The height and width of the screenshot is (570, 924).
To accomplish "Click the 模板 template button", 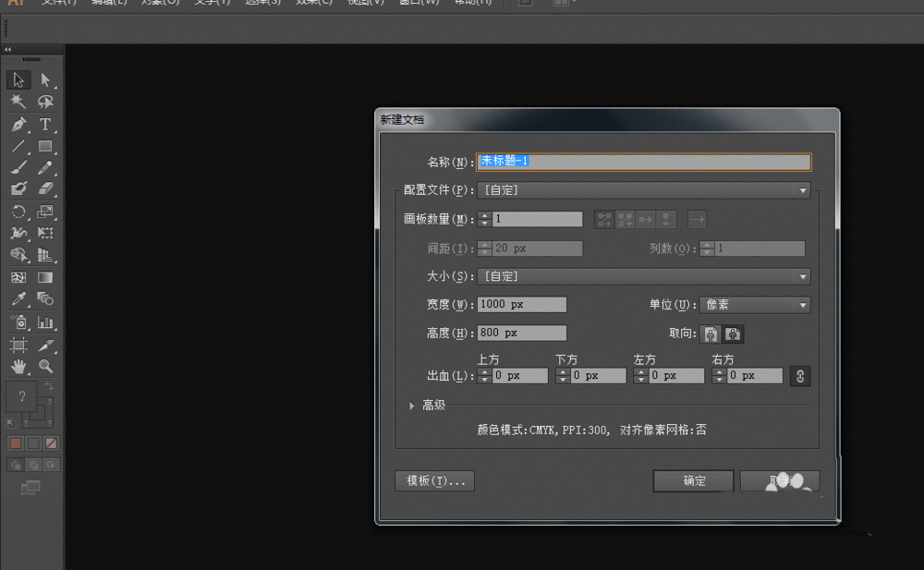I will [x=433, y=480].
